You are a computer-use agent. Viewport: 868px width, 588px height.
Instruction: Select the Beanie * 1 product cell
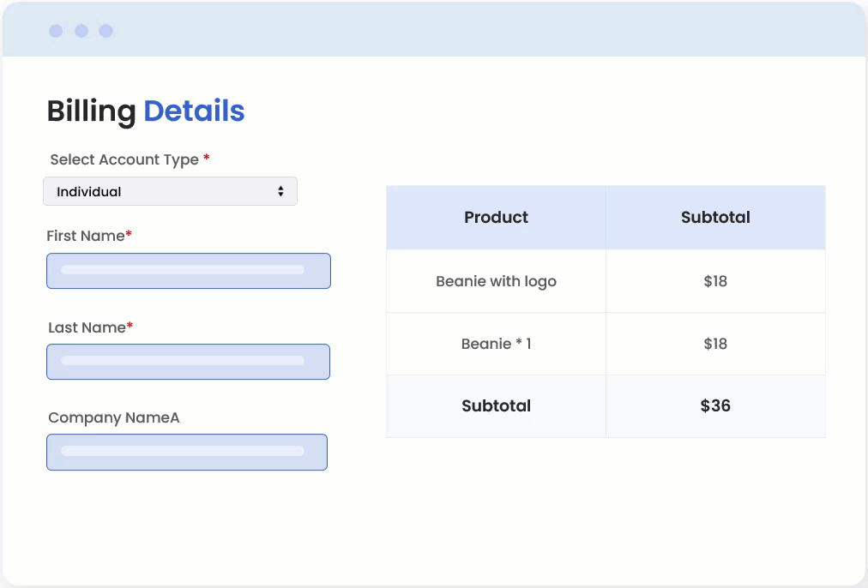coord(496,344)
